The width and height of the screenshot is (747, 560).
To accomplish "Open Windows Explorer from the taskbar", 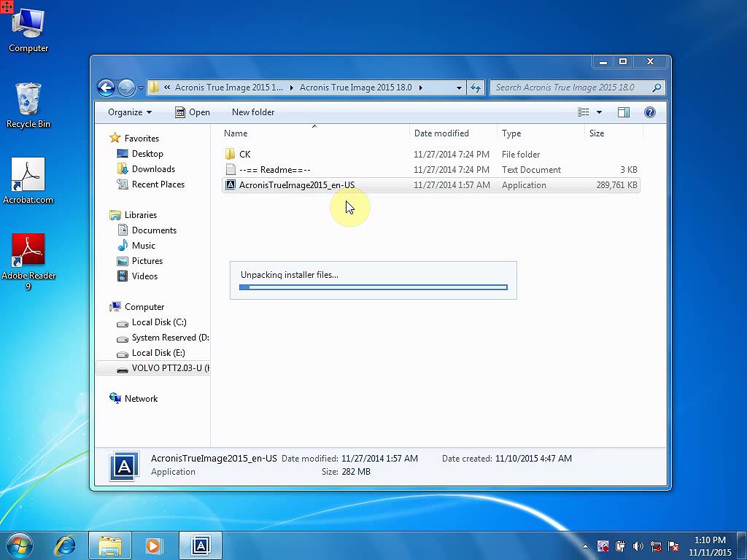I will (110, 545).
